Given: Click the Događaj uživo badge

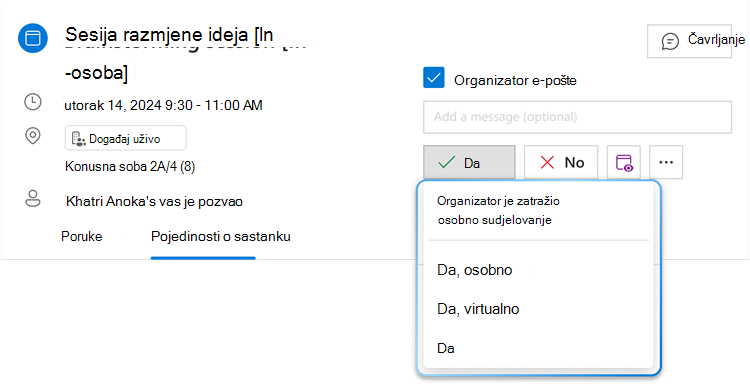Looking at the screenshot, I should point(125,138).
